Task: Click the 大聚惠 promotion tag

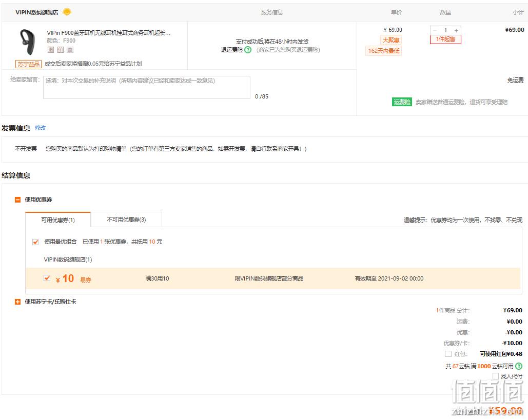Action: pos(391,40)
